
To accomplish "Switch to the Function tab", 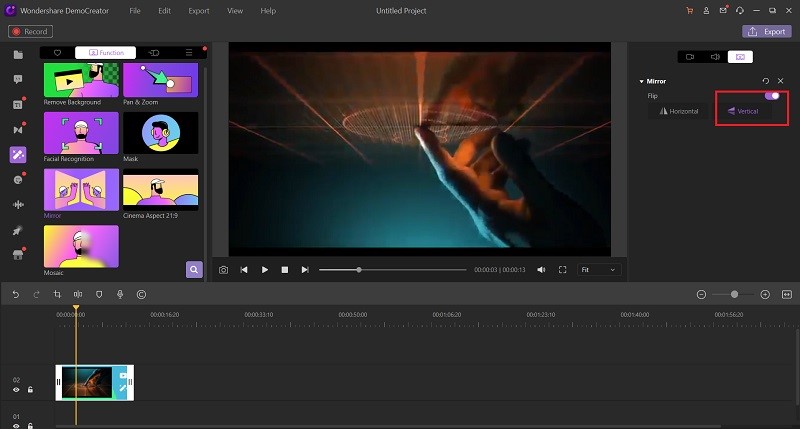I will coord(106,53).
